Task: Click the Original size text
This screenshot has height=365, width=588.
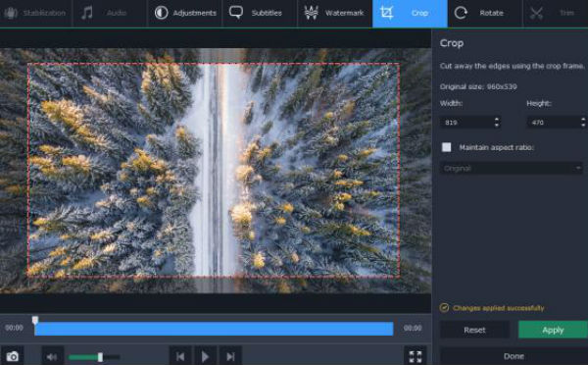Action: click(478, 86)
